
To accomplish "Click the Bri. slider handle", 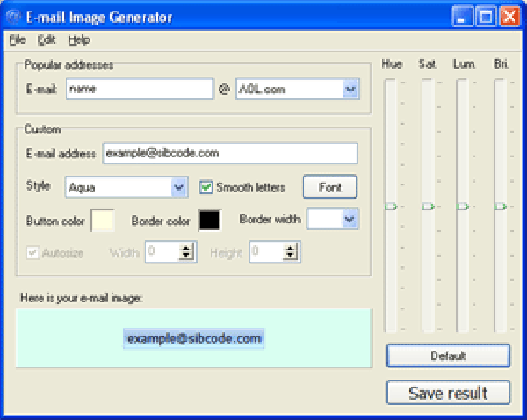I will tap(501, 206).
